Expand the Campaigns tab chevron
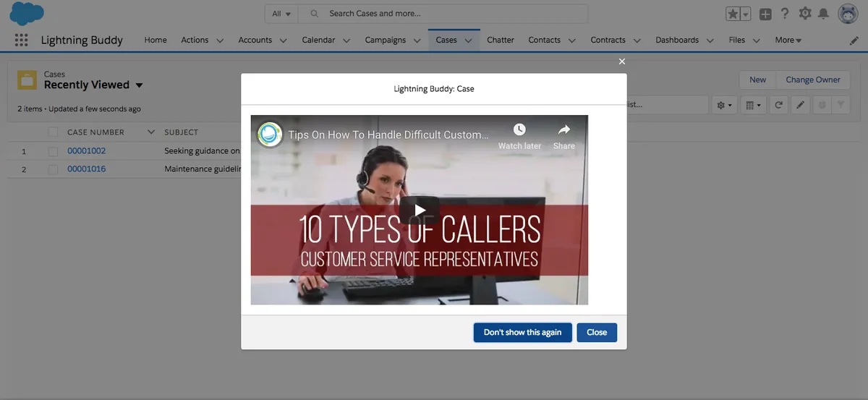 pyautogui.click(x=417, y=41)
